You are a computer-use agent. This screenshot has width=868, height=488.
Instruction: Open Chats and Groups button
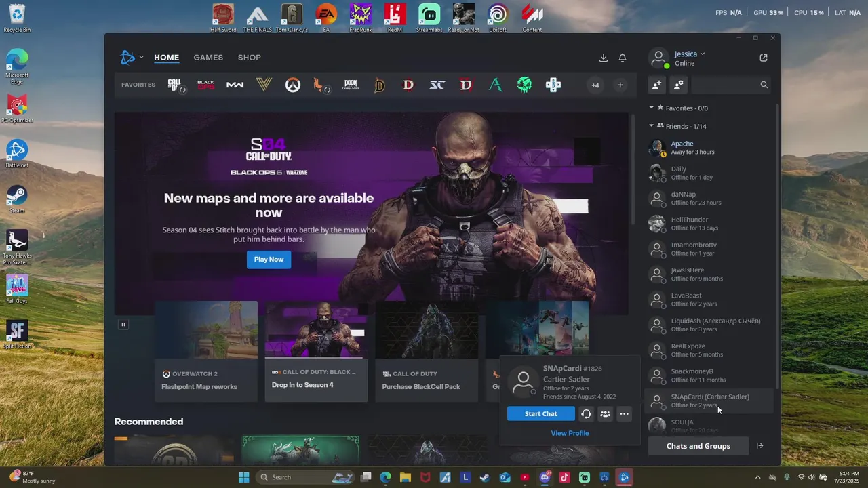698,446
